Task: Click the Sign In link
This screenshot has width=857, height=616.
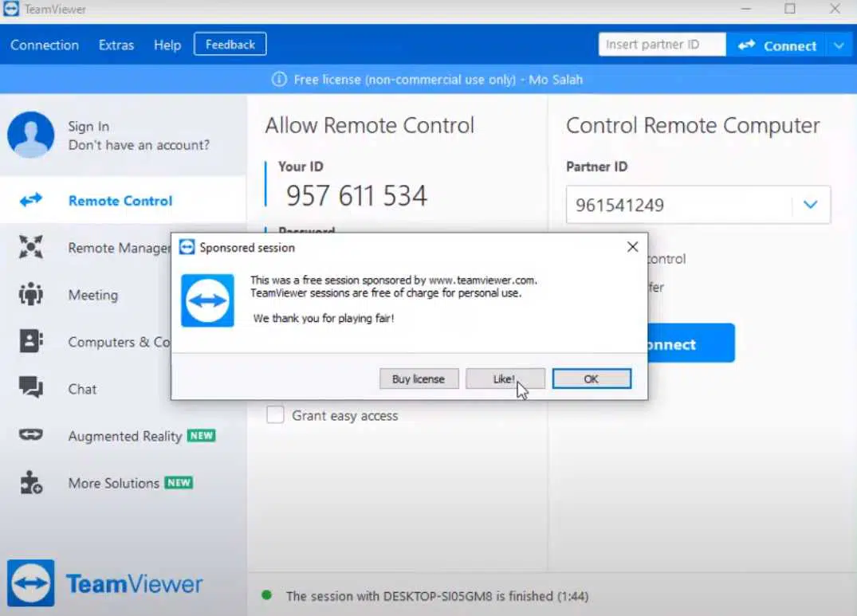Action: 88,126
